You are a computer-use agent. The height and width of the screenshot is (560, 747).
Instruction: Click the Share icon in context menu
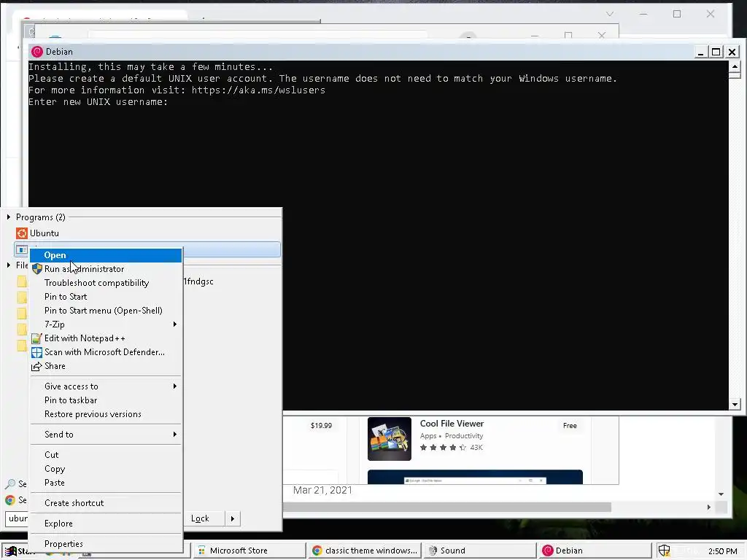(36, 366)
